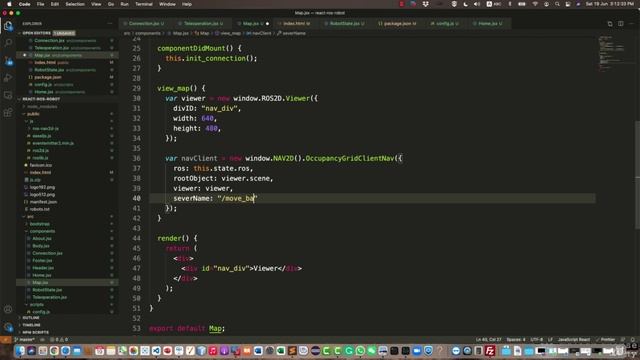Viewport: 640px width, 360px height.
Task: Click navClient in the breadcrumb path
Action: 261,33
